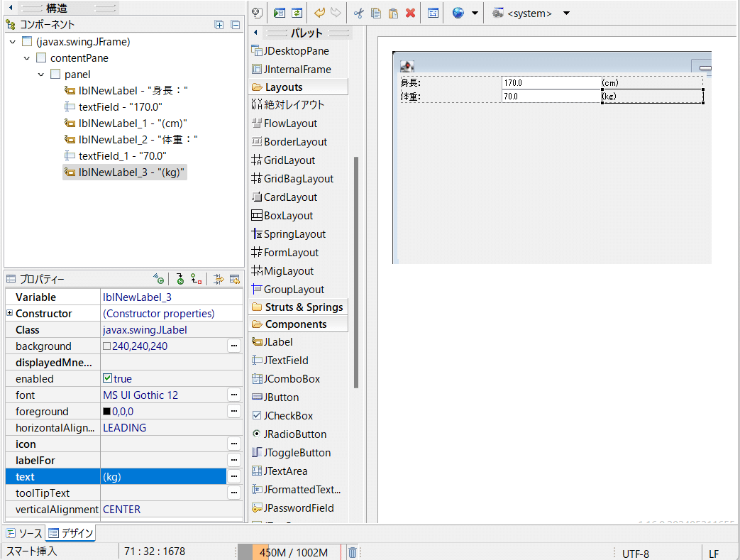Copy the selected component

click(375, 13)
